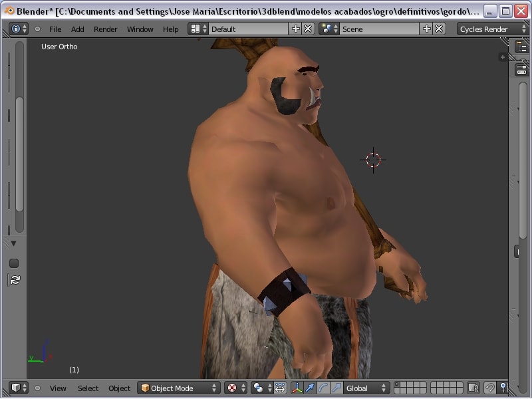The image size is (532, 399).
Task: Open the Outliner editor type icon
Action: pyautogui.click(x=522, y=47)
